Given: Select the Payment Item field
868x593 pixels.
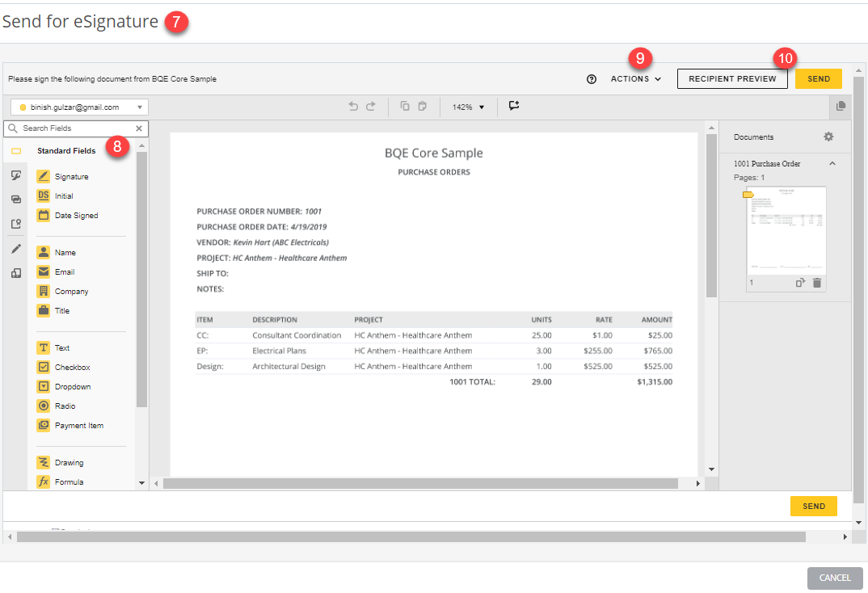Looking at the screenshot, I should click(x=70, y=425).
